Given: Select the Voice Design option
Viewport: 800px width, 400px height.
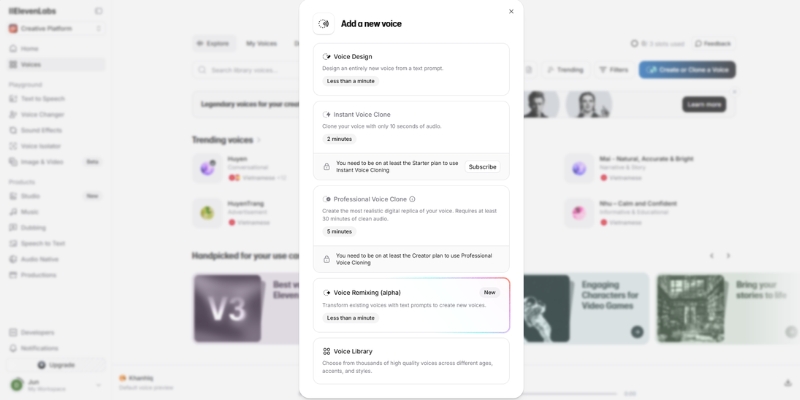Looking at the screenshot, I should tap(411, 68).
